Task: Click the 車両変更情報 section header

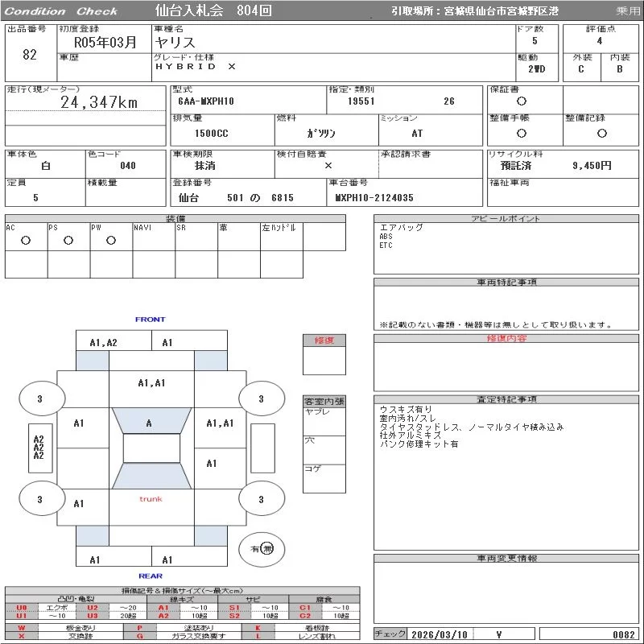Action: pyautogui.click(x=506, y=558)
